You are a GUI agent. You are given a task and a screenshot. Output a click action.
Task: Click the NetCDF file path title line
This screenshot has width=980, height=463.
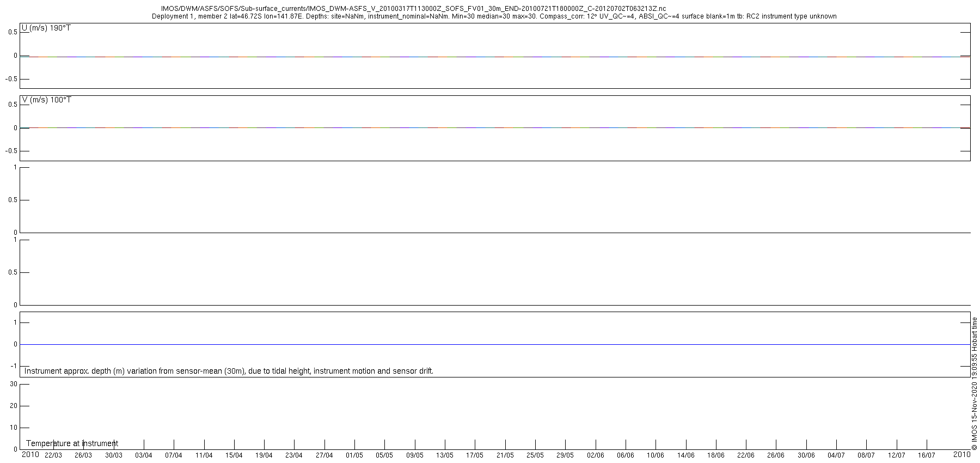(x=413, y=9)
